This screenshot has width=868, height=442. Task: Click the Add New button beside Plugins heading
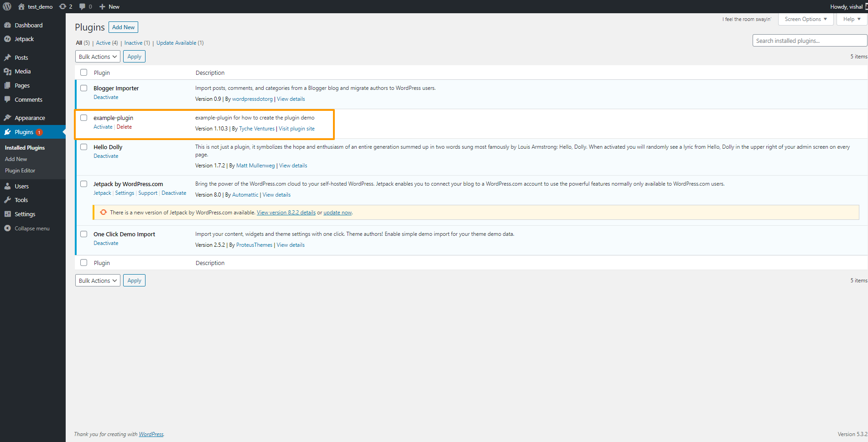point(123,27)
